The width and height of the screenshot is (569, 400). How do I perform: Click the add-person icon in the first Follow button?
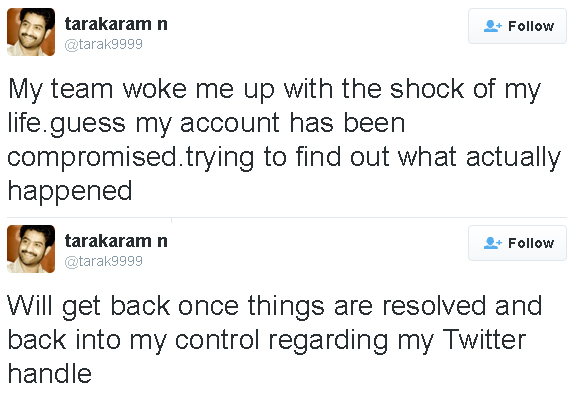(x=492, y=26)
